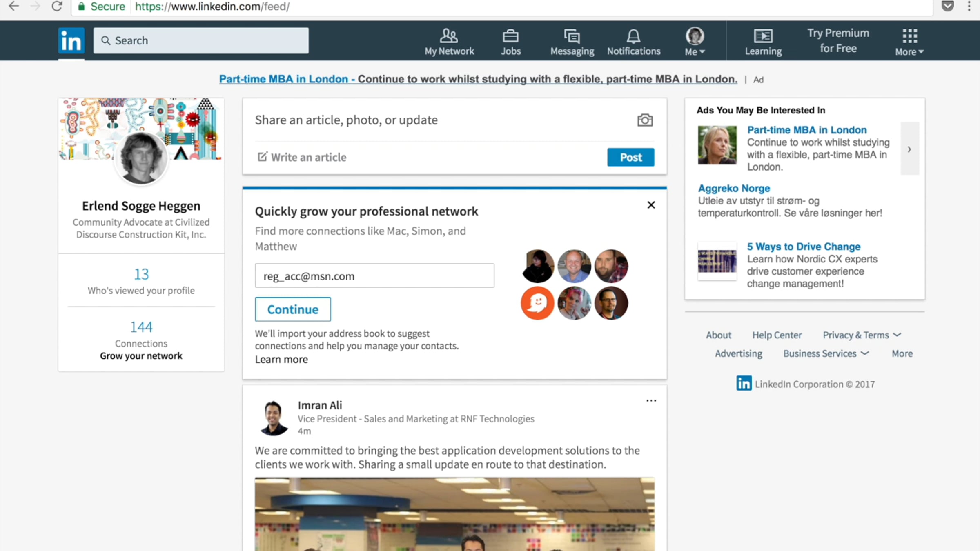Show next ad with arrow
Screen dimensions: 980x551
click(x=910, y=149)
